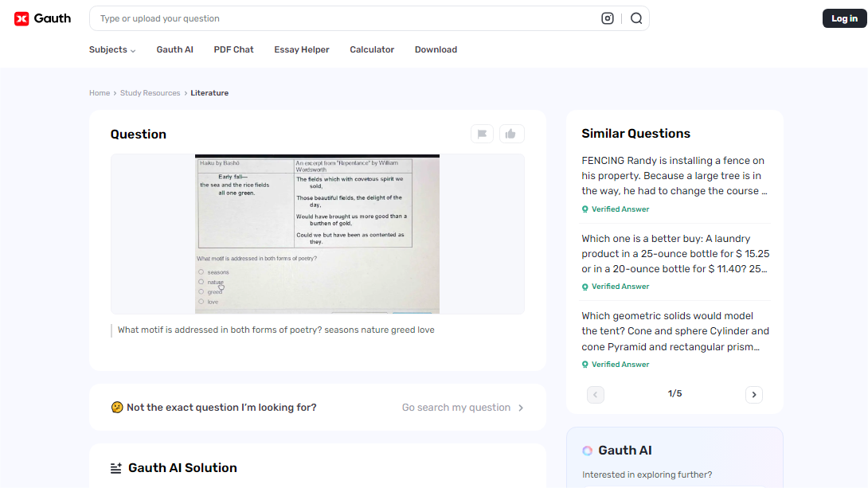Viewport: 868px width, 488px height.
Task: Click the left chevron in Similar Questions
Action: coord(596,394)
